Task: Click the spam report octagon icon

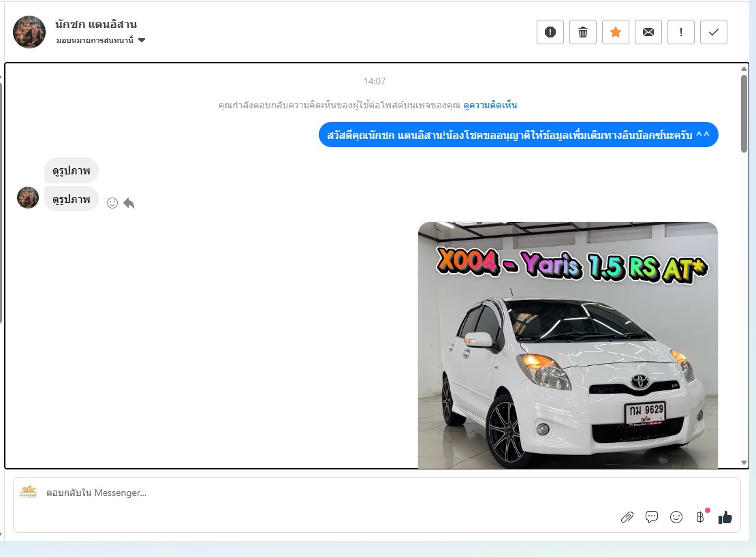Action: [x=550, y=32]
